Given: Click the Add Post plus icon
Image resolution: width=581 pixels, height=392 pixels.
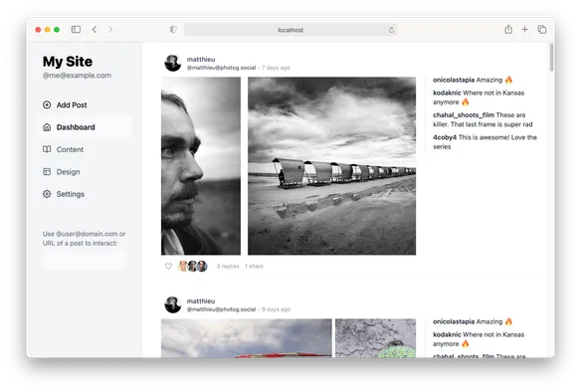Looking at the screenshot, I should click(47, 104).
